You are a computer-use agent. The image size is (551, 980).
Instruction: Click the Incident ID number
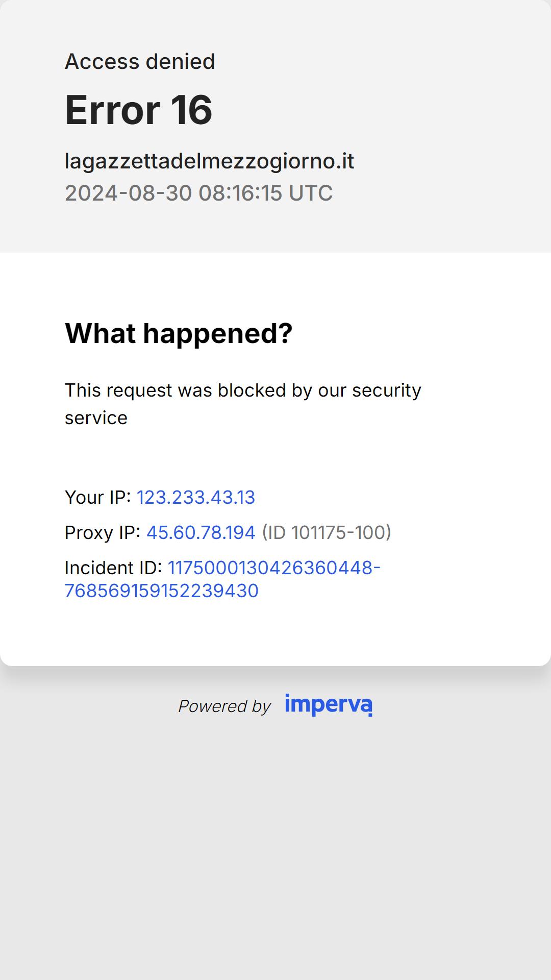[x=223, y=579]
